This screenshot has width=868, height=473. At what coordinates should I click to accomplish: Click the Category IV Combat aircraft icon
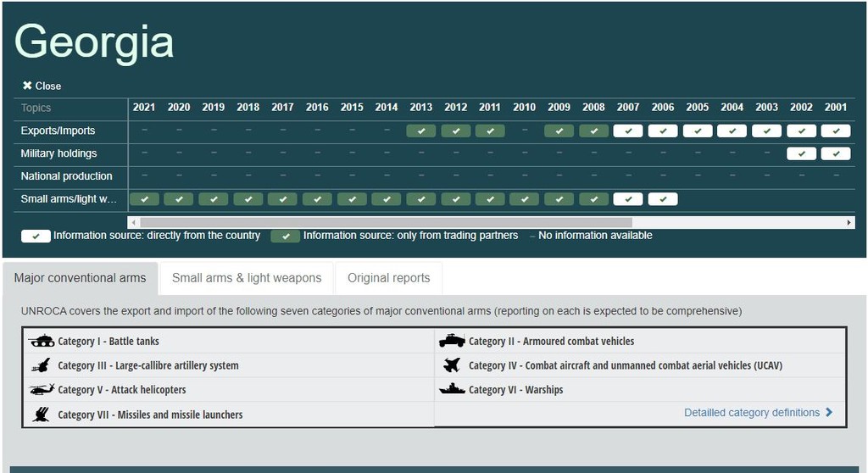tap(452, 365)
